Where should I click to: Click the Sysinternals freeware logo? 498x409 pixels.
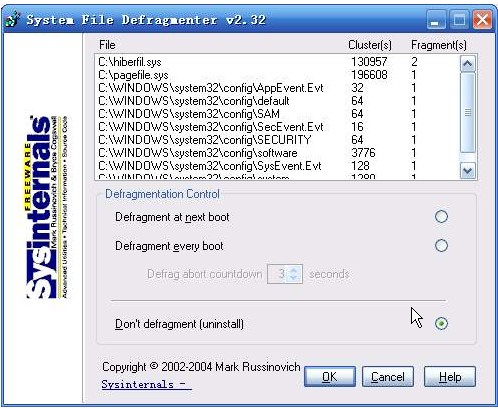(x=47, y=207)
